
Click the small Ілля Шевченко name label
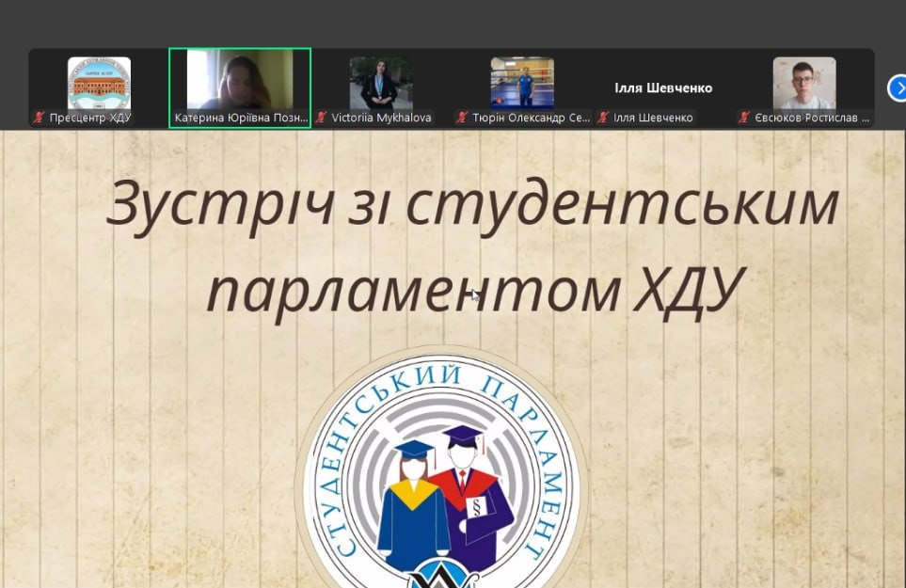pyautogui.click(x=653, y=118)
